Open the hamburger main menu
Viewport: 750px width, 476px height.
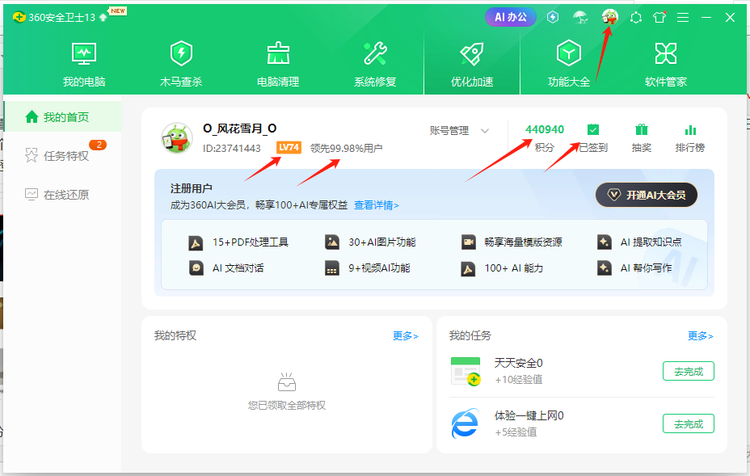pyautogui.click(x=683, y=17)
